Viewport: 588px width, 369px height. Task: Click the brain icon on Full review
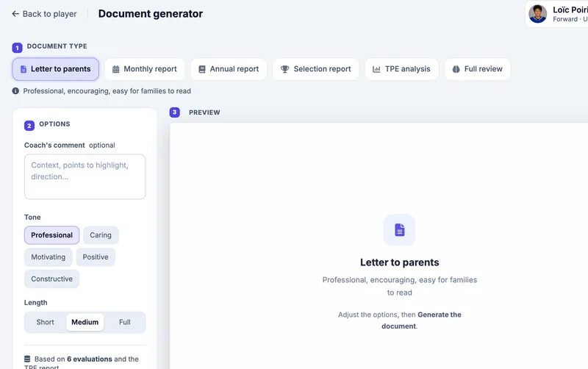[x=456, y=69]
